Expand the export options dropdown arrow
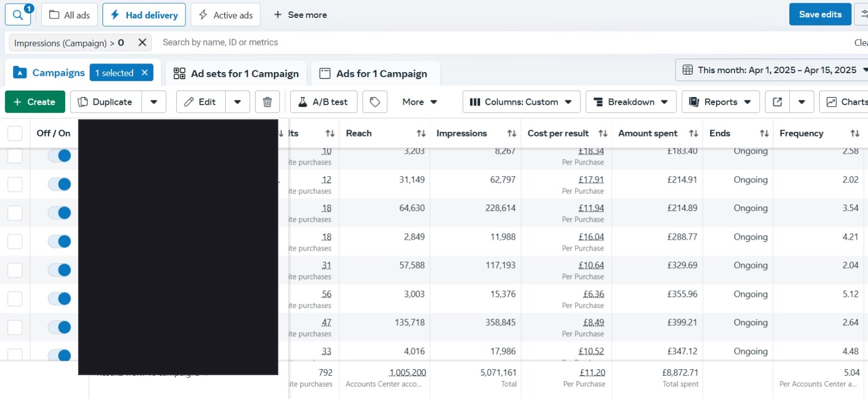868x399 pixels. click(802, 102)
